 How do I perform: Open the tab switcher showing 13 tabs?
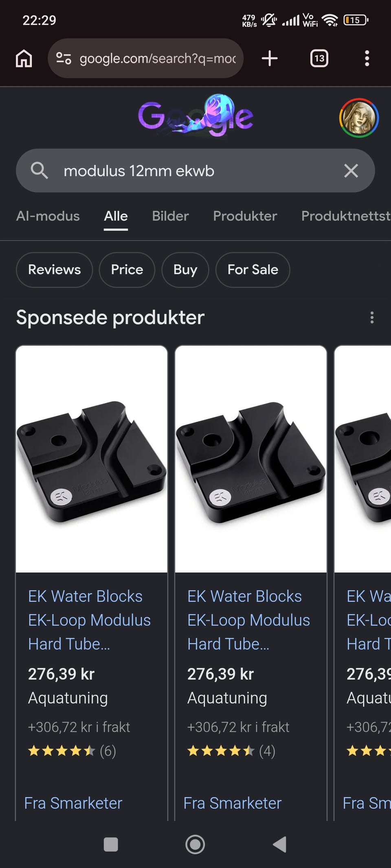pyautogui.click(x=319, y=58)
